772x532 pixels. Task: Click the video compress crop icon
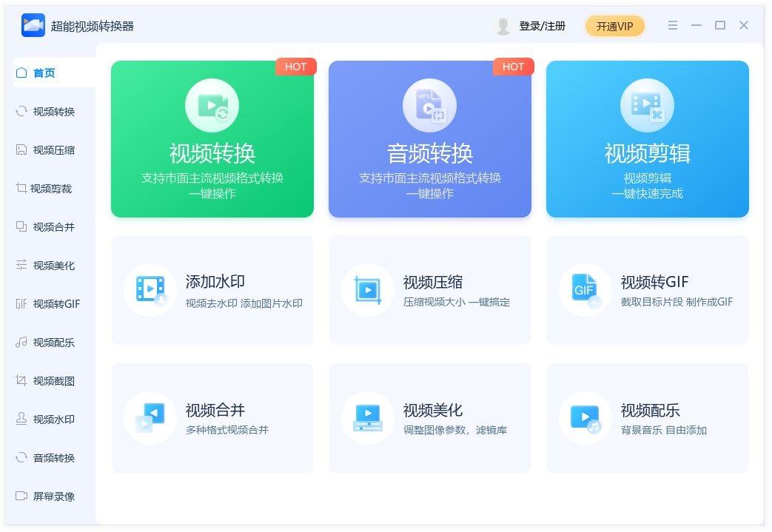coord(368,290)
